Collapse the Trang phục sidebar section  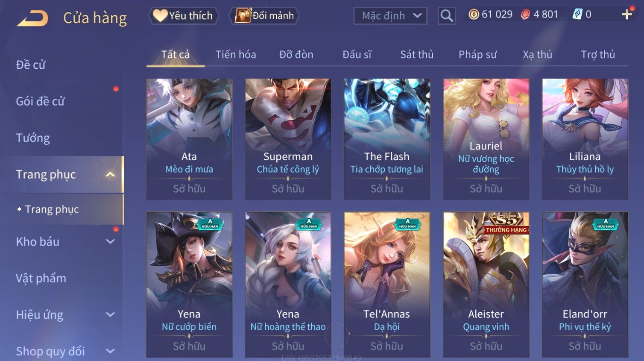click(x=110, y=174)
